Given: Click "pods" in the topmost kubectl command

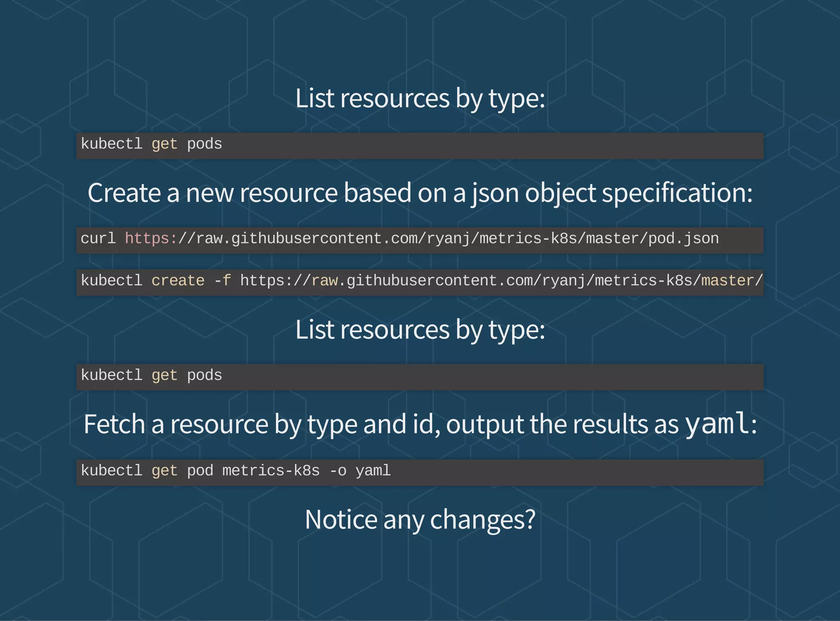Looking at the screenshot, I should [204, 144].
